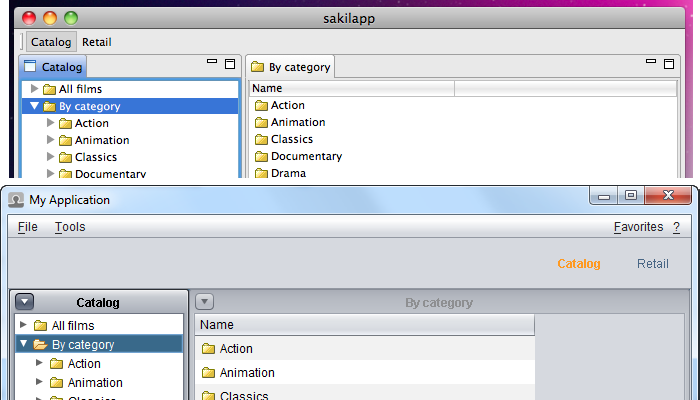Expand Action node in My Application tree
The height and width of the screenshot is (400, 700).
[39, 363]
